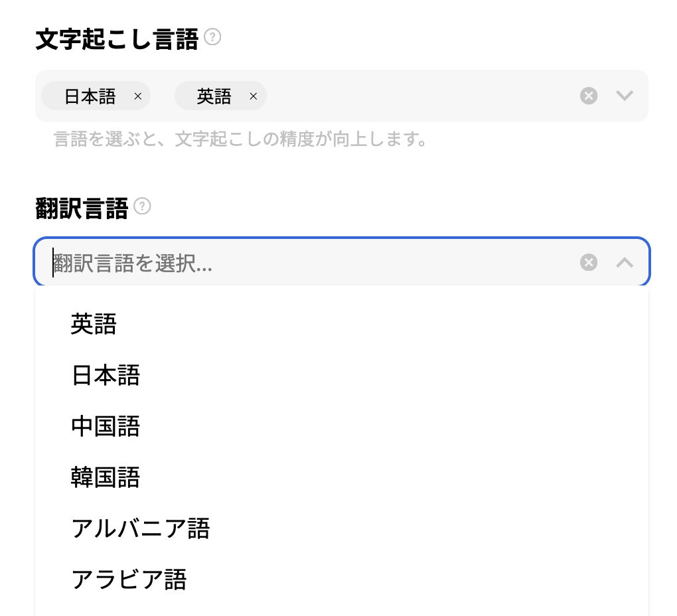Click empty area of transcription language box
677x616 pixels.
coord(418,96)
